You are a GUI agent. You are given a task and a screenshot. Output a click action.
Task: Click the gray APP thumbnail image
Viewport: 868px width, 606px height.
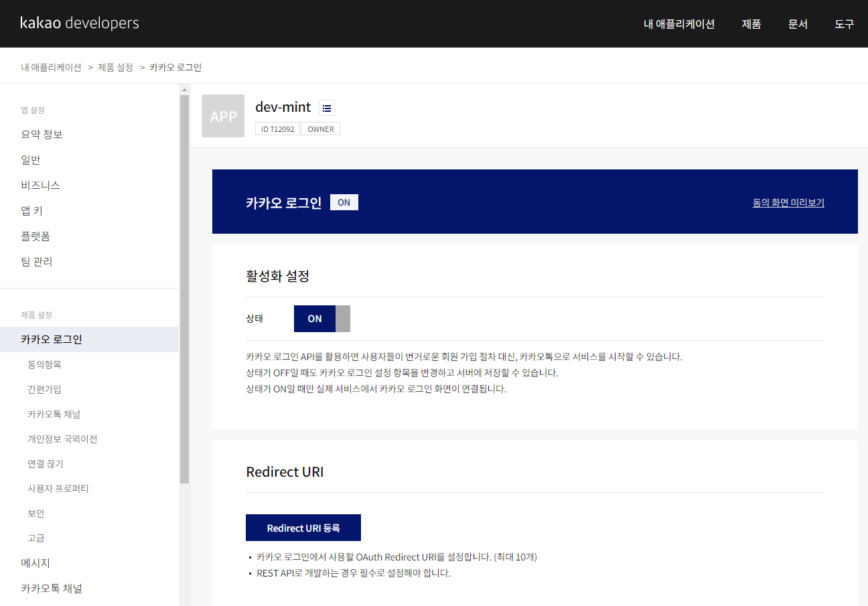tap(223, 116)
